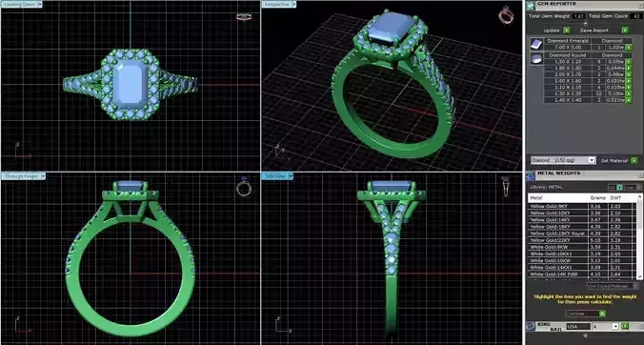The height and width of the screenshot is (345, 644).
Task: Click green arrow for the 1.30 X 1.30 gem row
Action: click(629, 93)
